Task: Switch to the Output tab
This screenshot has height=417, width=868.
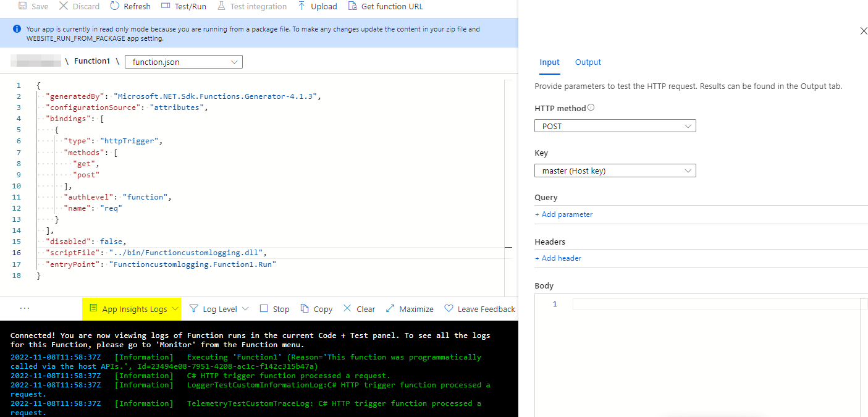Action: click(588, 62)
